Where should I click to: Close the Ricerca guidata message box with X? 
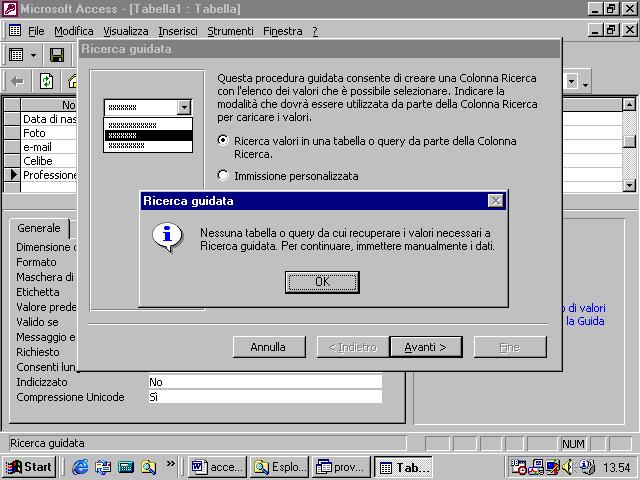[x=496, y=201]
